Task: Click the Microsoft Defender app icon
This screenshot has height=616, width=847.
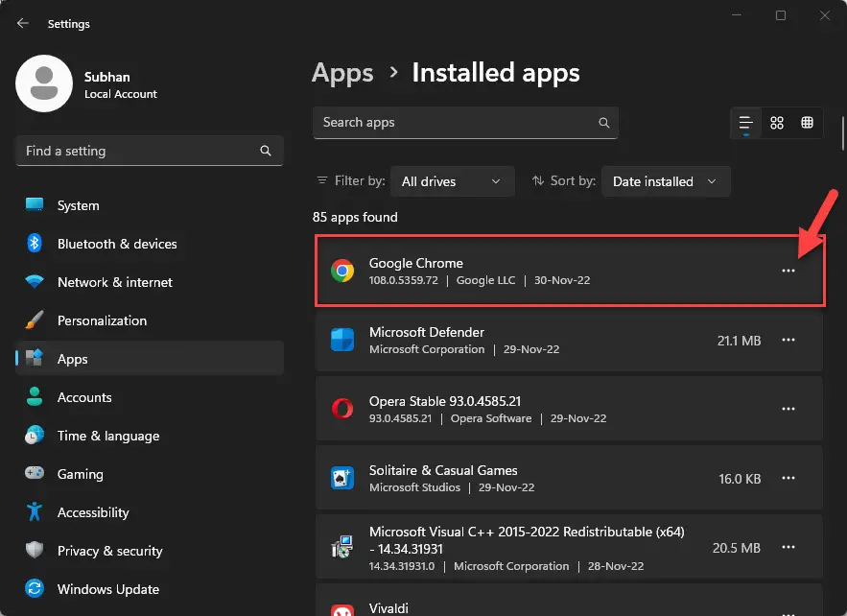Action: [x=341, y=340]
